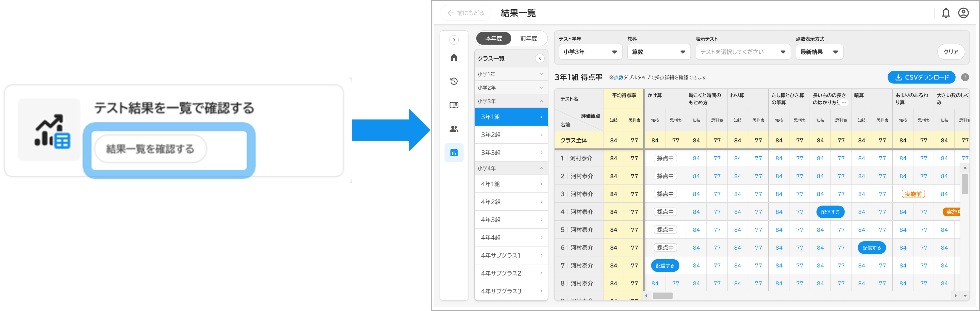This screenshot has height=311, width=980.
Task: Select the bar chart results icon
Action: click(x=454, y=153)
